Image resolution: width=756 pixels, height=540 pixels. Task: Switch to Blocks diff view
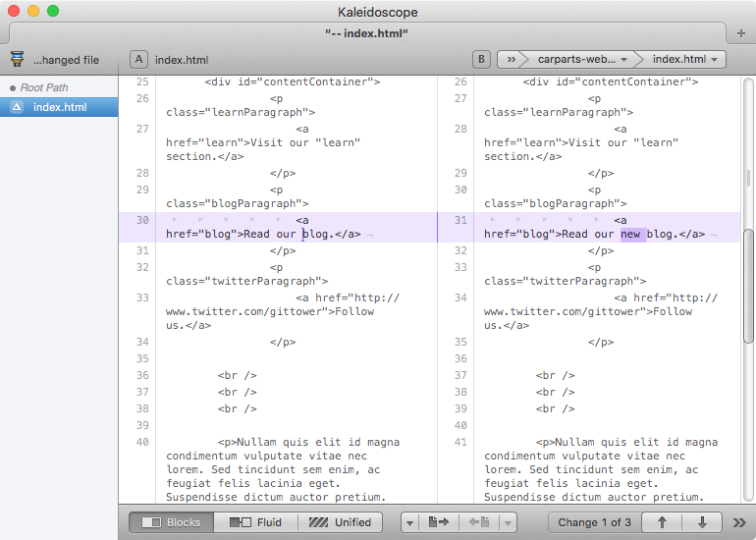point(172,522)
